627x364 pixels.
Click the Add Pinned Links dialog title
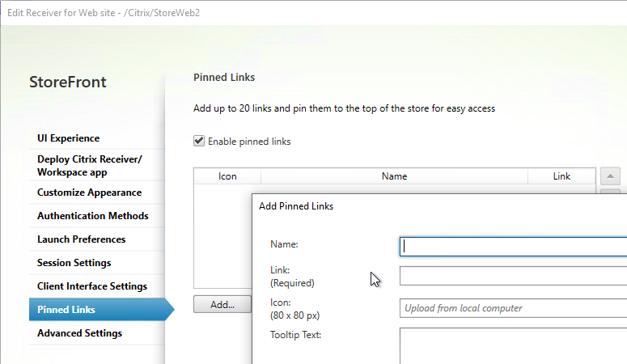296,206
